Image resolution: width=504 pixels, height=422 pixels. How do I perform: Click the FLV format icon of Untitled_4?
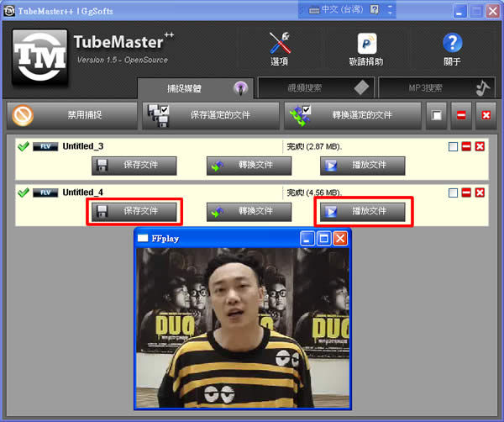click(45, 193)
